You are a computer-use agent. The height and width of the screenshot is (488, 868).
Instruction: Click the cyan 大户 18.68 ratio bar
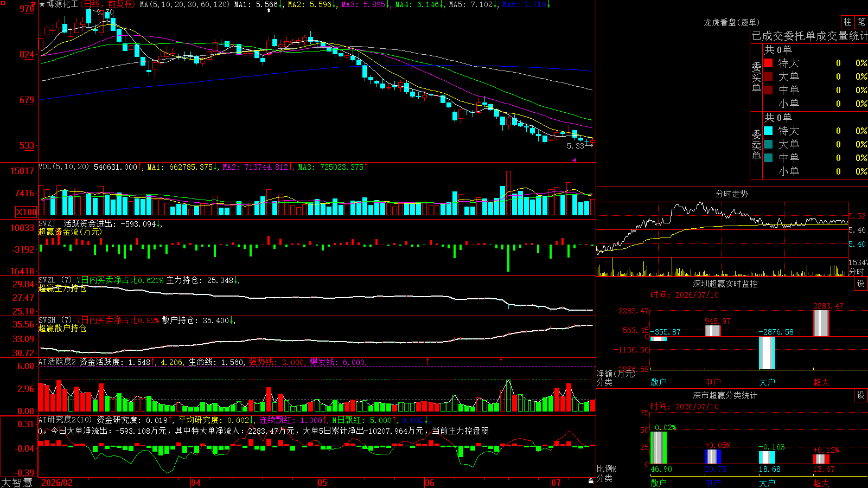(x=767, y=458)
